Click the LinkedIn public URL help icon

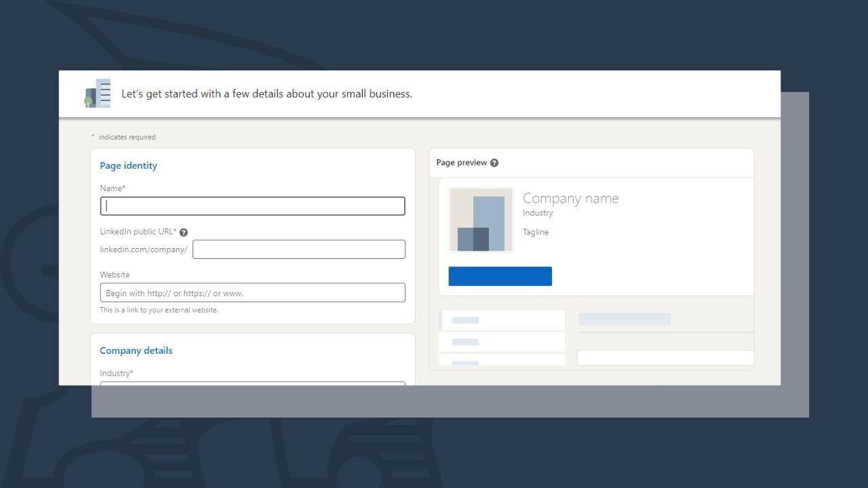pyautogui.click(x=184, y=232)
